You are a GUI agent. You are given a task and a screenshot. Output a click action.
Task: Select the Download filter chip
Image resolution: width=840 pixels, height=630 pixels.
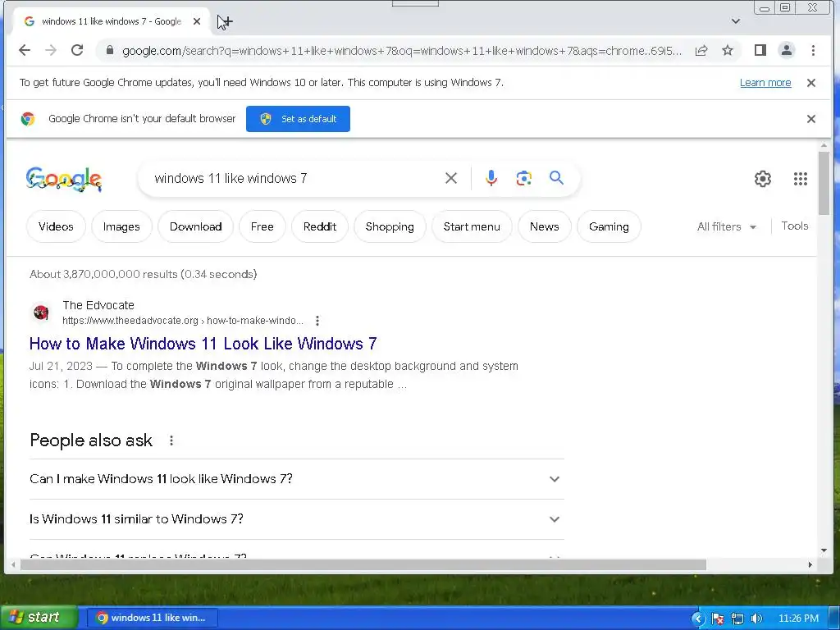coord(195,226)
